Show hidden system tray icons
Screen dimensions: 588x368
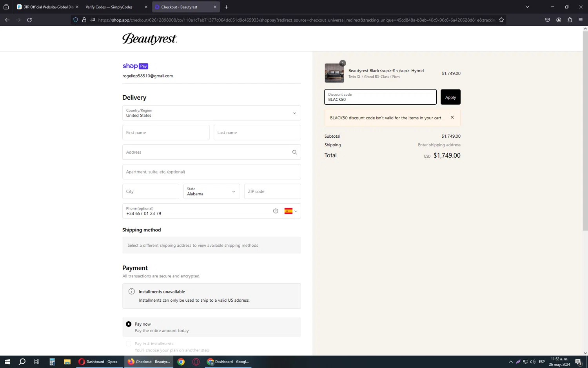[510, 362]
